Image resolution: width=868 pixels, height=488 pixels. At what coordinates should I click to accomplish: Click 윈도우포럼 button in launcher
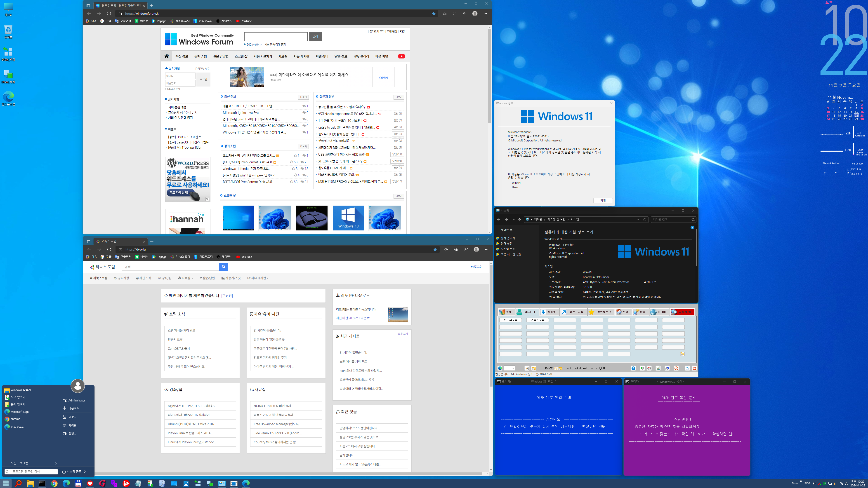pyautogui.click(x=510, y=320)
